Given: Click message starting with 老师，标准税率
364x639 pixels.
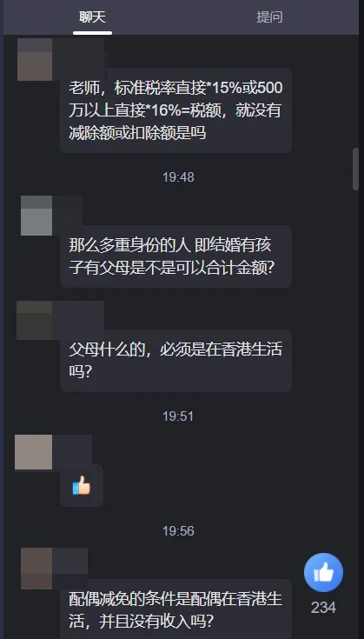Looking at the screenshot, I should point(175,110).
